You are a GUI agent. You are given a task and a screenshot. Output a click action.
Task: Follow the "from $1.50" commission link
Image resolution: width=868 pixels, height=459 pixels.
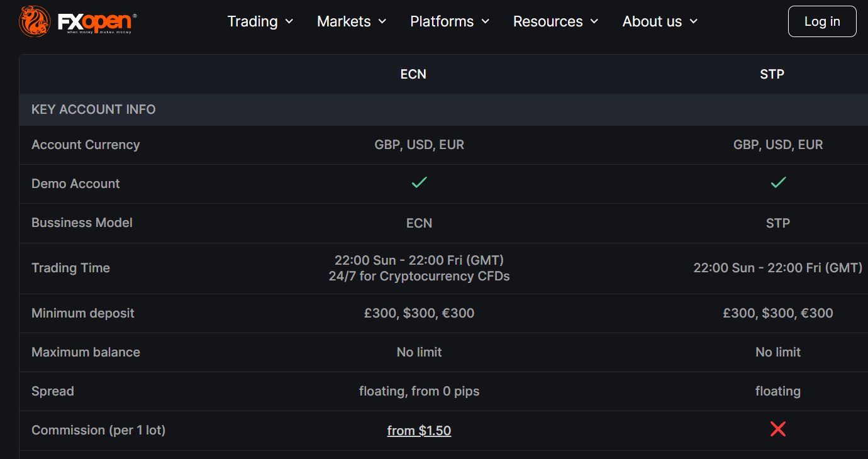click(x=419, y=431)
